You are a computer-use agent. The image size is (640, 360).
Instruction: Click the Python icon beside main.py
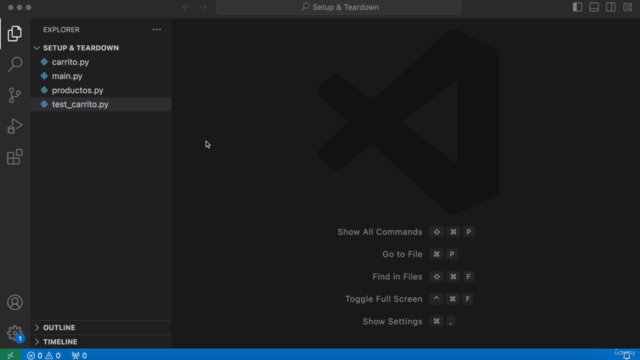[44, 76]
